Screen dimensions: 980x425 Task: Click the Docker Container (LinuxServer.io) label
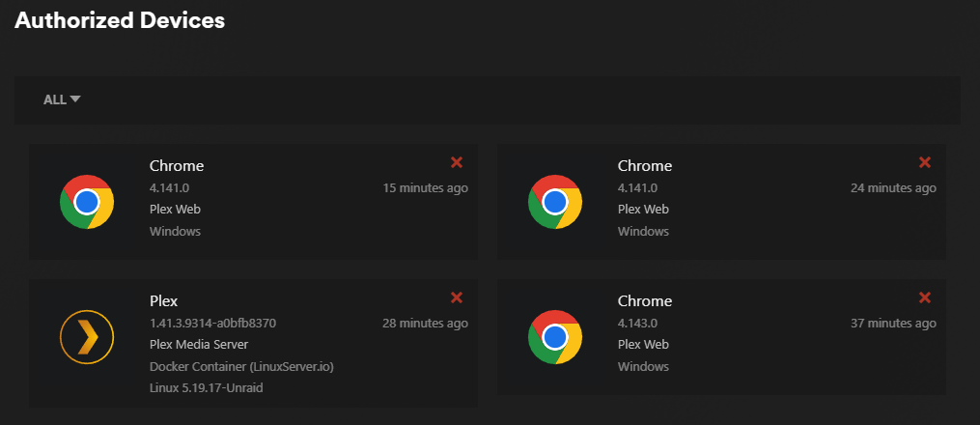coord(241,366)
